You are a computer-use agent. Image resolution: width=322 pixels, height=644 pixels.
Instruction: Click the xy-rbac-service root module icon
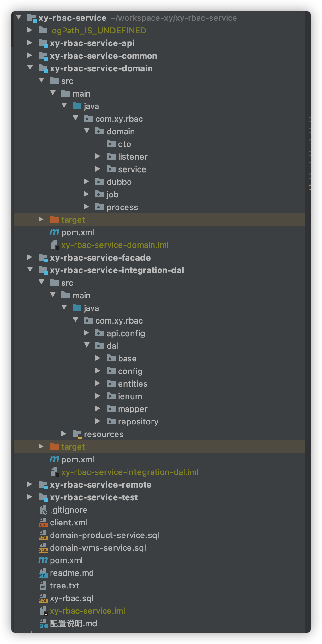click(x=32, y=18)
